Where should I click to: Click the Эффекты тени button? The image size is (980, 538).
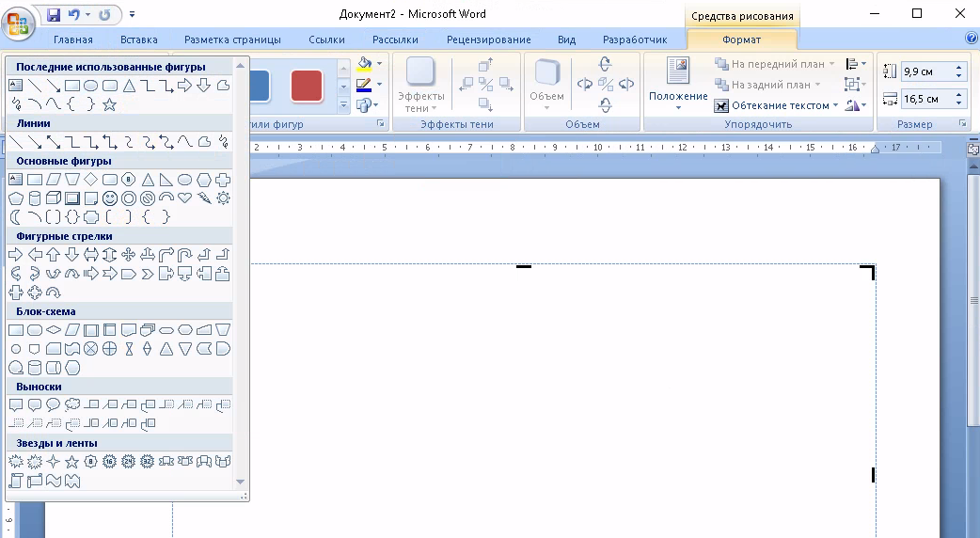pos(421,85)
